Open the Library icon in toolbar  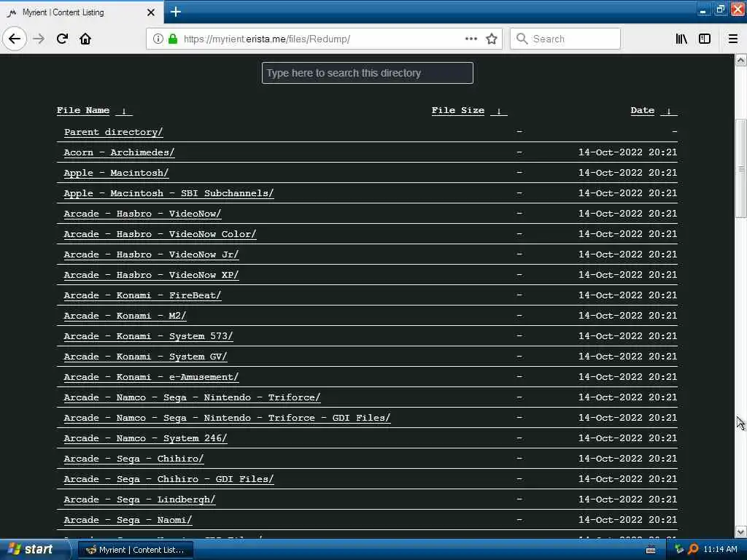point(681,39)
